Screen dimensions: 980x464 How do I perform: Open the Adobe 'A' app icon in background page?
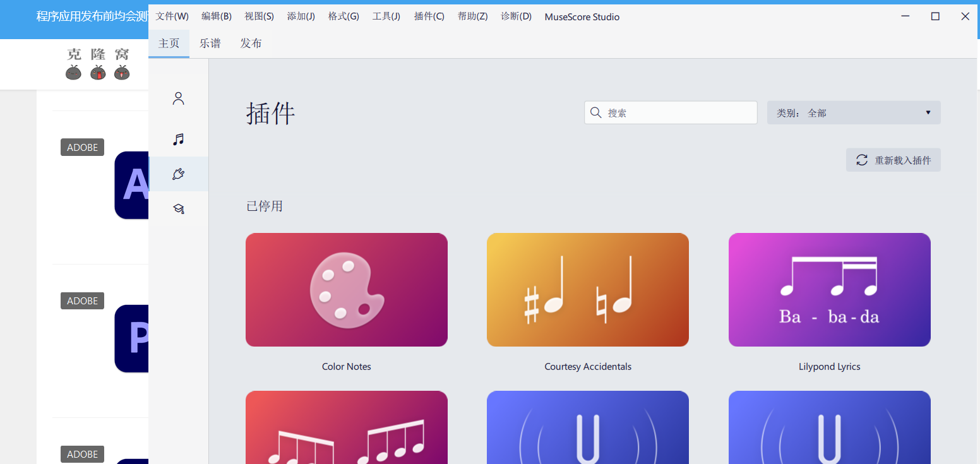(x=132, y=185)
